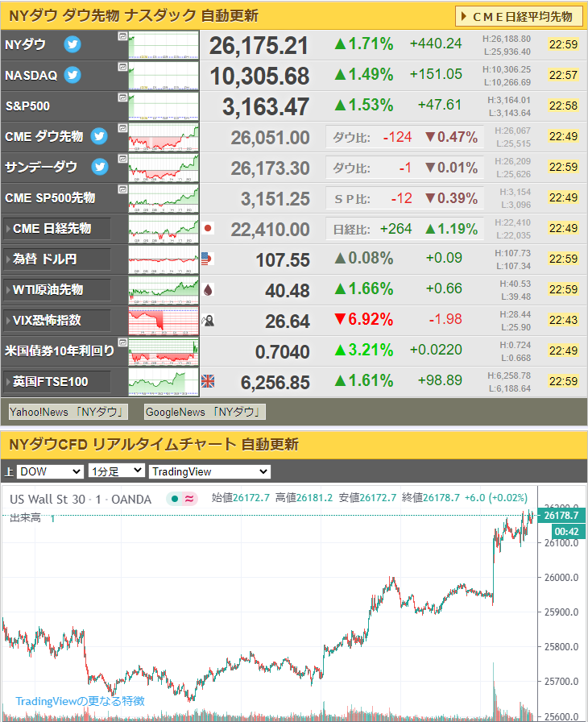Click the NYダウ mini chart thumbnail
The width and height of the screenshot is (588, 722).
pos(164,45)
